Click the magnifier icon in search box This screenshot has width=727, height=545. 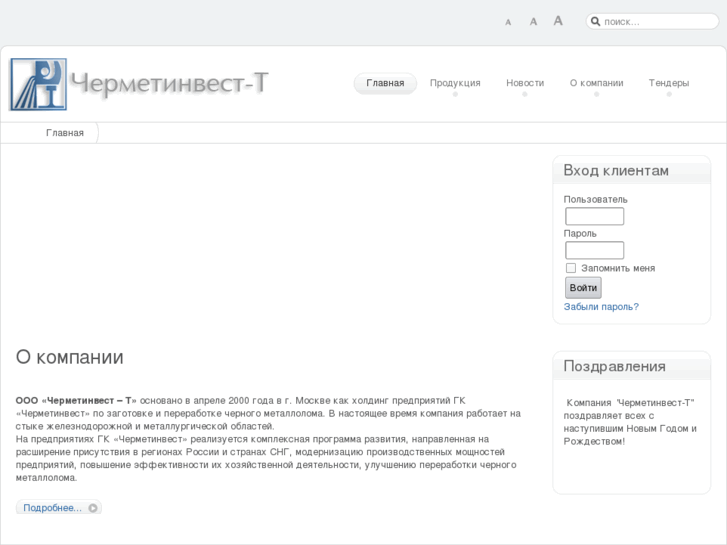coord(595,21)
